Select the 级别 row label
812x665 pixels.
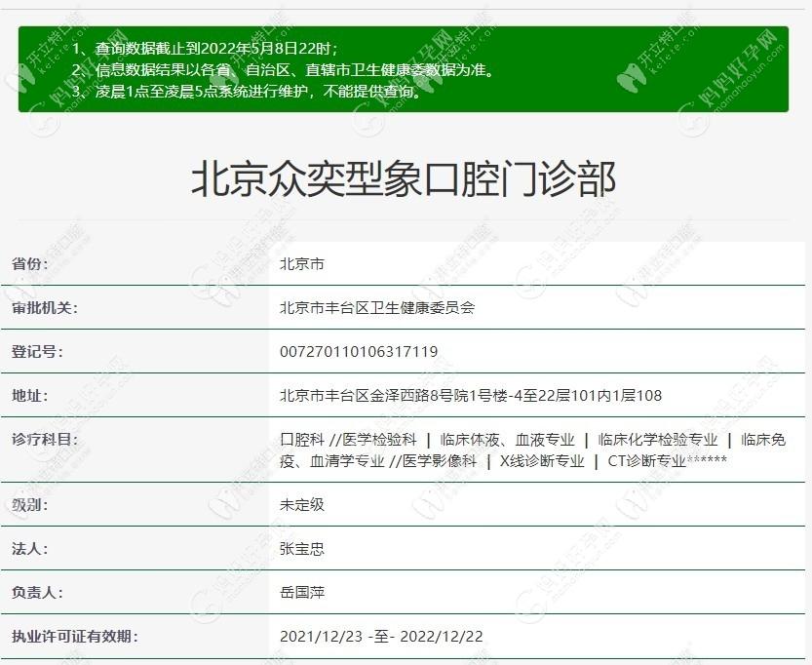[29, 505]
